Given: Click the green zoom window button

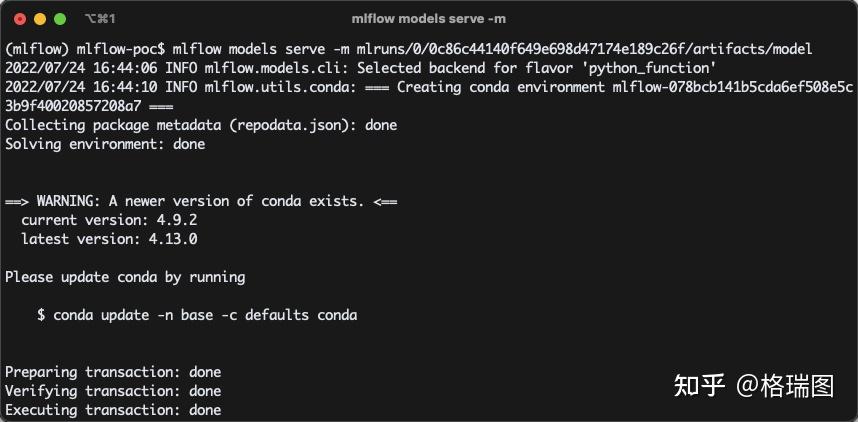Looking at the screenshot, I should tap(60, 19).
